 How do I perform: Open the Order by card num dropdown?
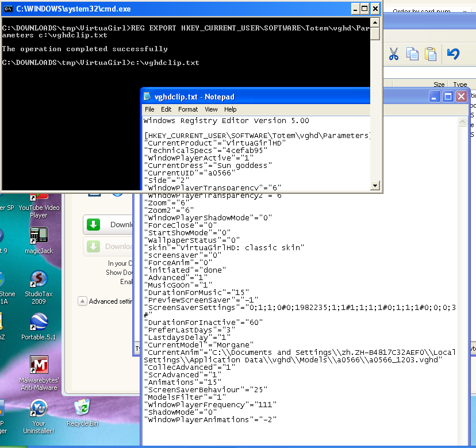click(x=465, y=12)
